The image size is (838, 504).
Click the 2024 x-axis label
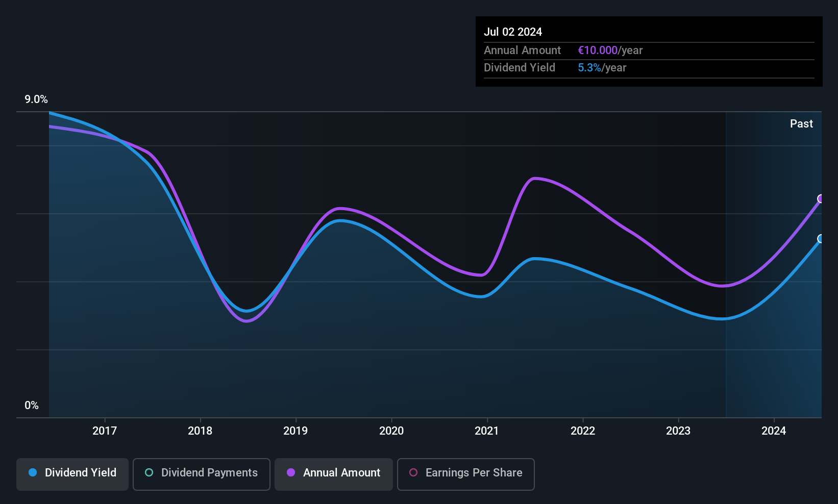pos(774,431)
